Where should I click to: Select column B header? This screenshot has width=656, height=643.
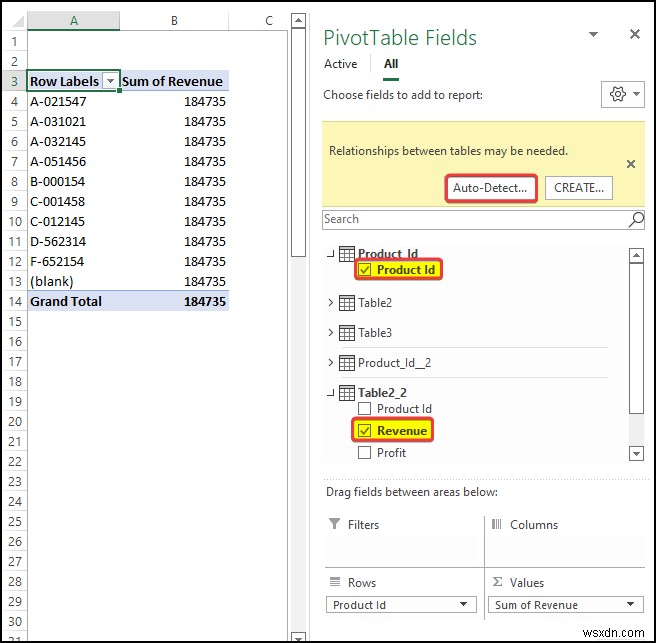click(x=174, y=20)
